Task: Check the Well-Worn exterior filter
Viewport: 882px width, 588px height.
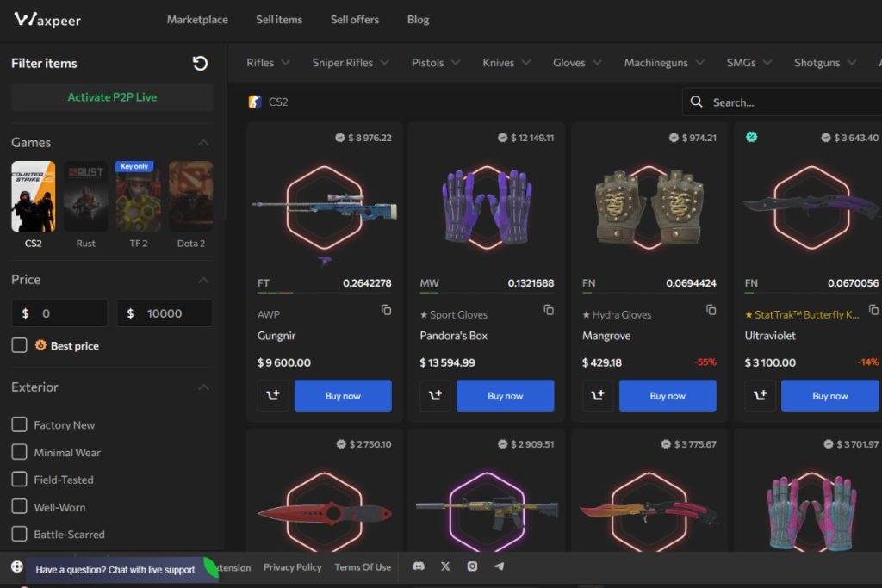Action: click(19, 506)
